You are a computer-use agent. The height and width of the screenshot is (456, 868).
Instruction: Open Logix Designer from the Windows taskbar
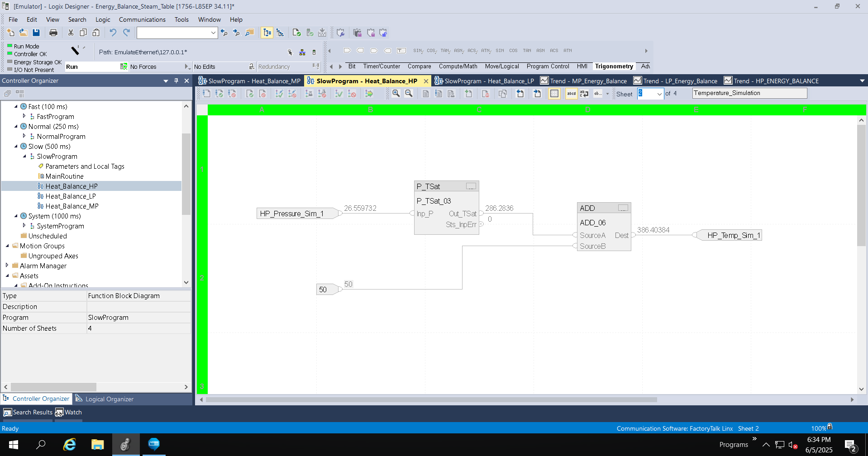126,445
